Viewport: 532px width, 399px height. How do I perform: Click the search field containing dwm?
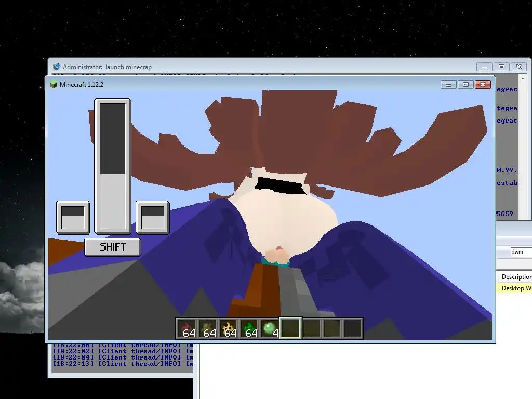[521, 252]
